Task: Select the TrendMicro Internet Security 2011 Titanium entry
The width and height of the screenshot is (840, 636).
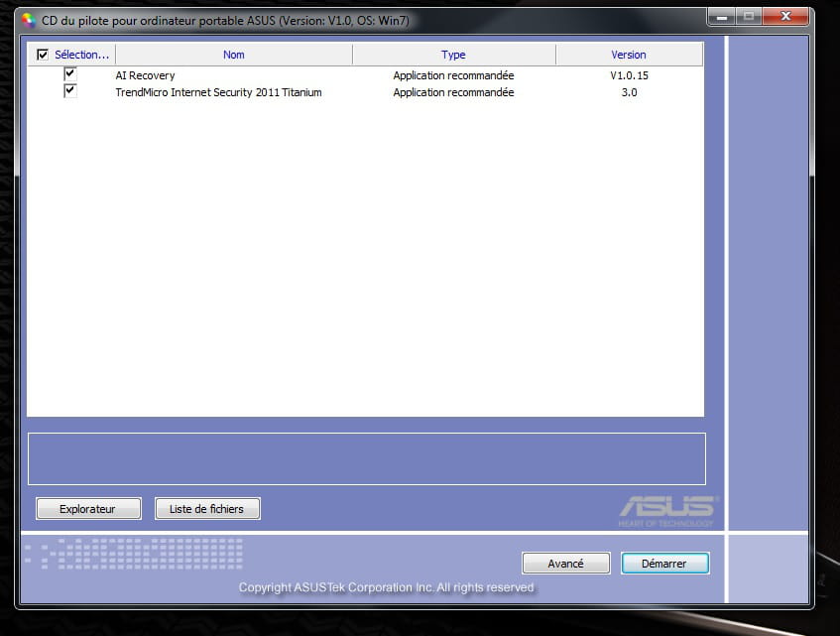Action: point(218,92)
